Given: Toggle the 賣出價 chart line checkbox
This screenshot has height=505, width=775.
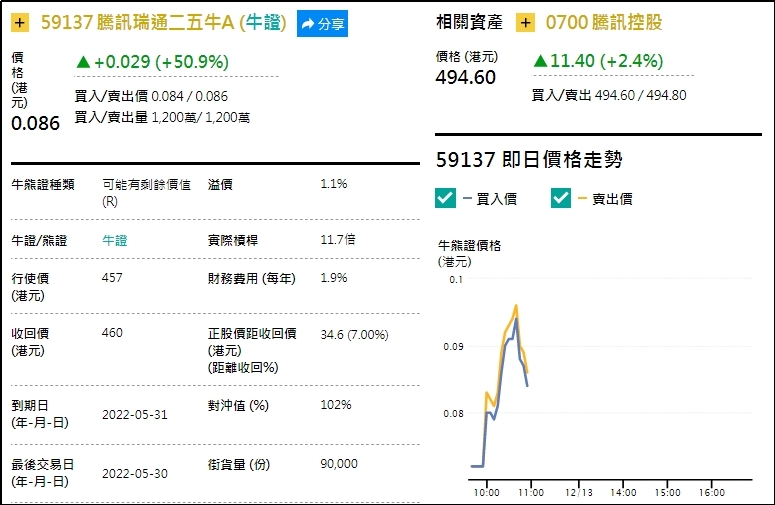Looking at the screenshot, I should 561,198.
